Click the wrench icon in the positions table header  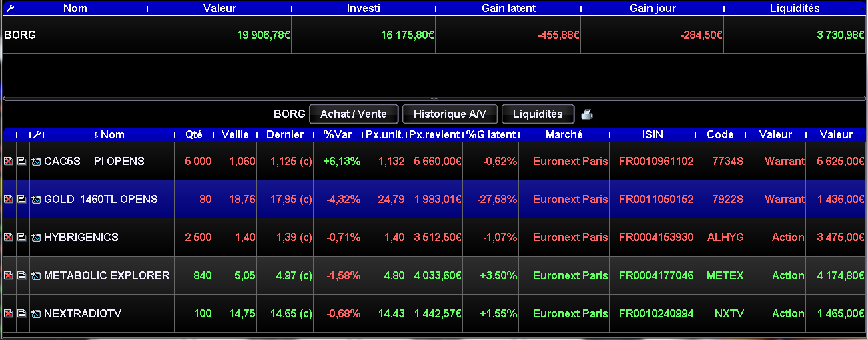[37, 135]
